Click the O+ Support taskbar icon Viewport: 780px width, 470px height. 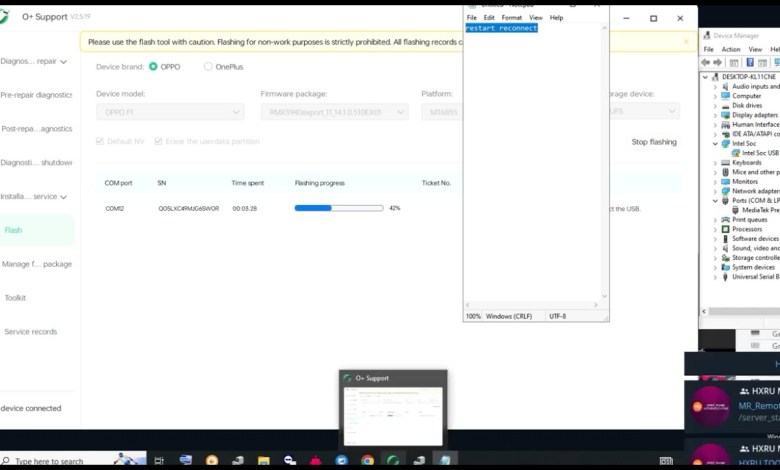click(393, 461)
